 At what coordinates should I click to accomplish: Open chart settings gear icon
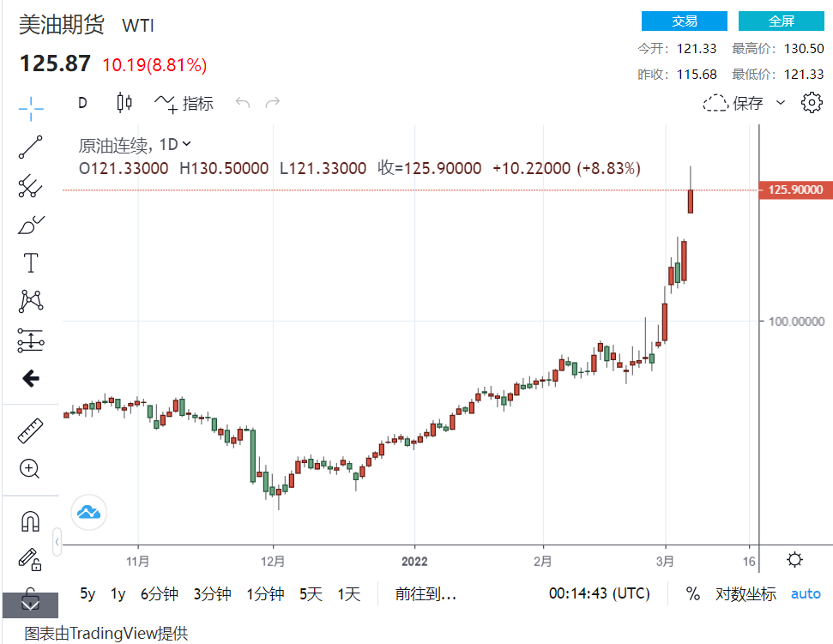coord(811,103)
